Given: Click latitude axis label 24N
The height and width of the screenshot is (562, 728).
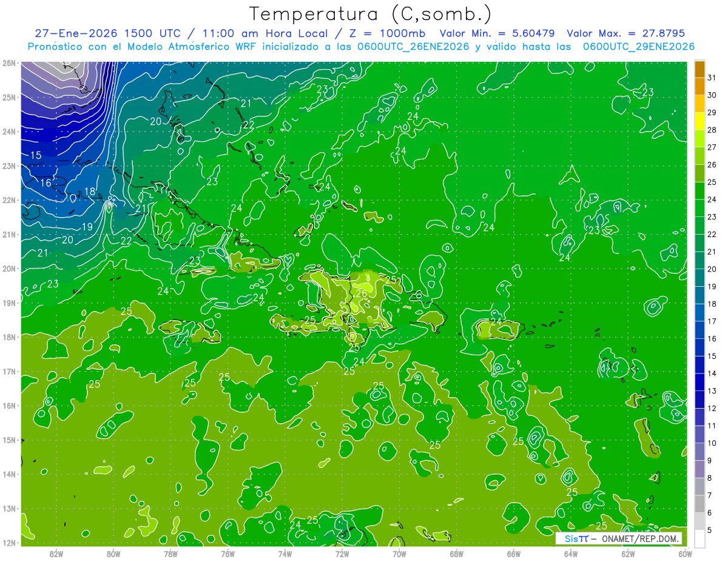Looking at the screenshot, I should coord(8,131).
